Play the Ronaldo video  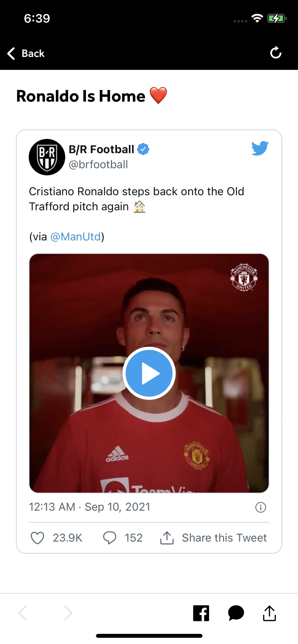tap(149, 373)
